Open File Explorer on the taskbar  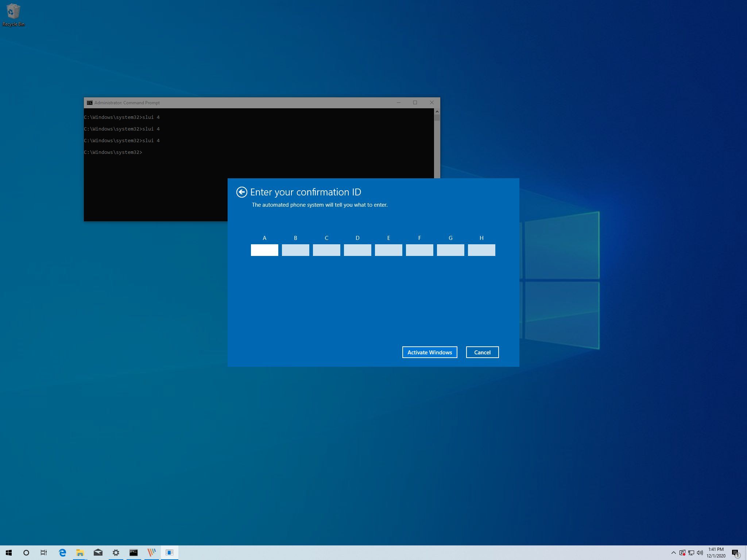[x=80, y=552]
